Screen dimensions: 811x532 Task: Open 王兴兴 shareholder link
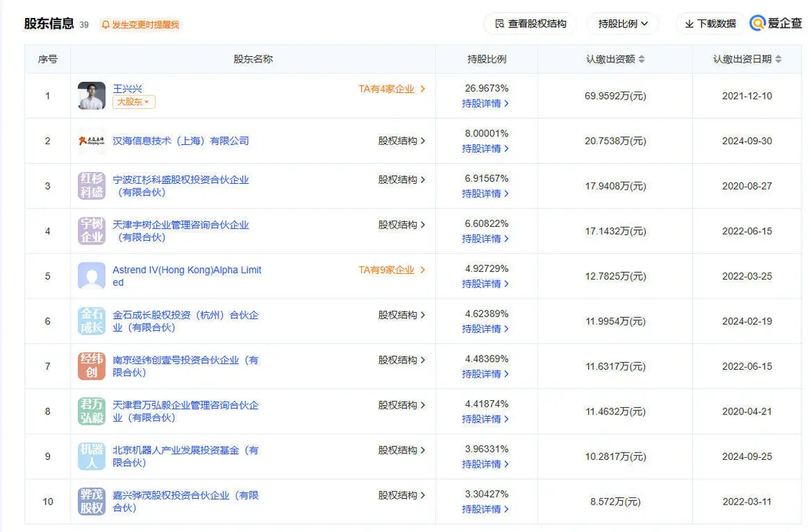click(127, 89)
